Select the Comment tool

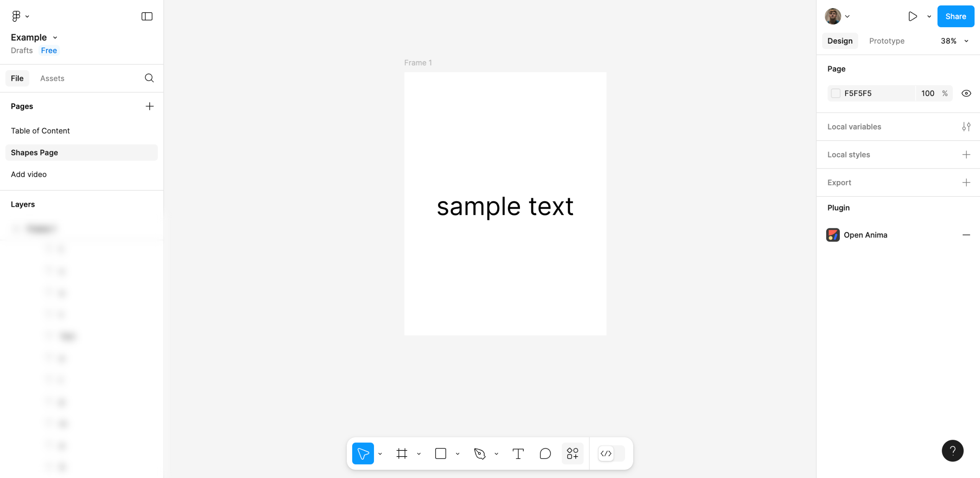(545, 453)
